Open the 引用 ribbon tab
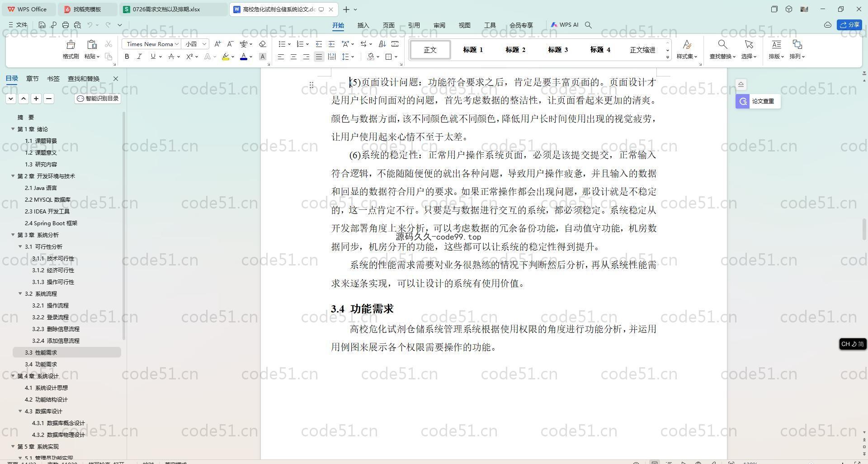This screenshot has width=868, height=464. click(x=414, y=25)
